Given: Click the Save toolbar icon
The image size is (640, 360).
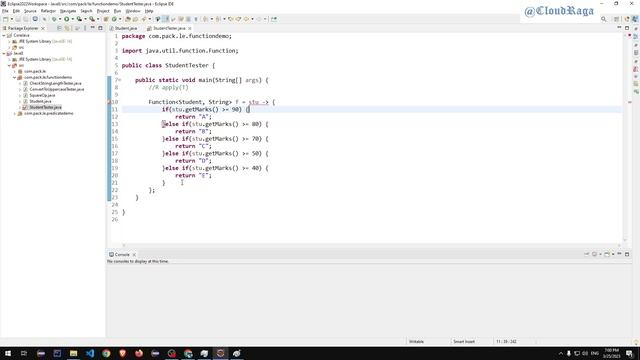Looking at the screenshot, I should (18, 19).
